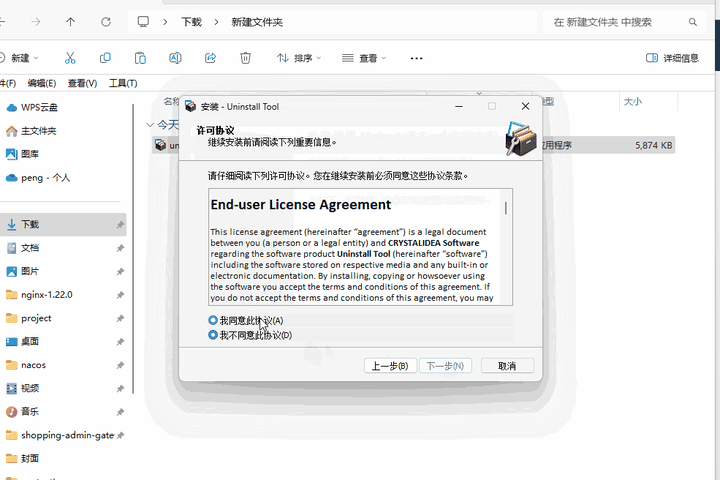The width and height of the screenshot is (720, 480).
Task: Click the 新建文件夹 breadcrumb in address bar
Action: (257, 22)
